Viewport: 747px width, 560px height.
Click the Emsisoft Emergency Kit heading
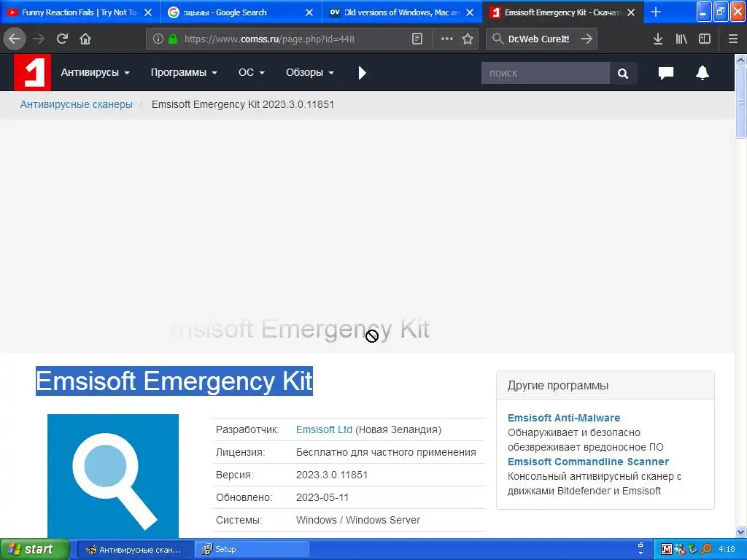(174, 381)
